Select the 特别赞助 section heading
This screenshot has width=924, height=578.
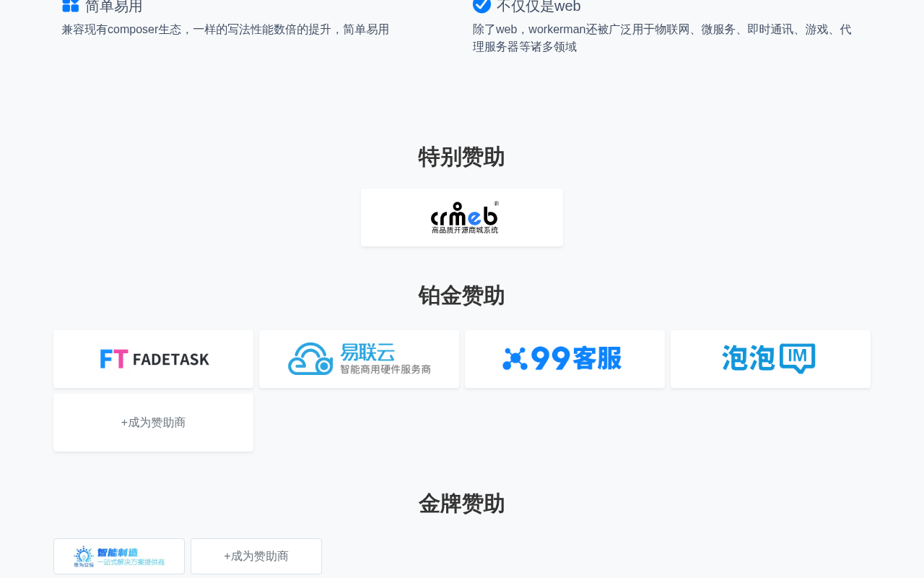462,157
